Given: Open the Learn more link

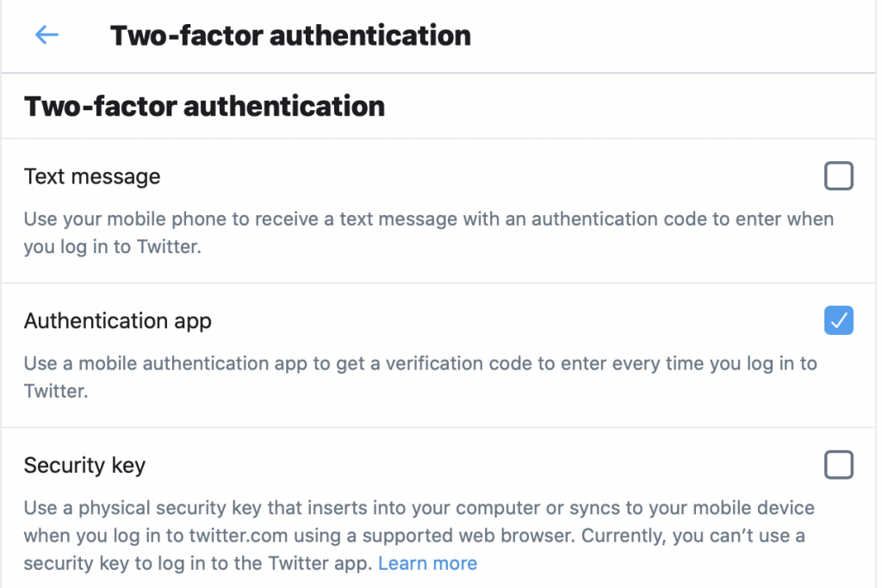Looking at the screenshot, I should pos(427,563).
